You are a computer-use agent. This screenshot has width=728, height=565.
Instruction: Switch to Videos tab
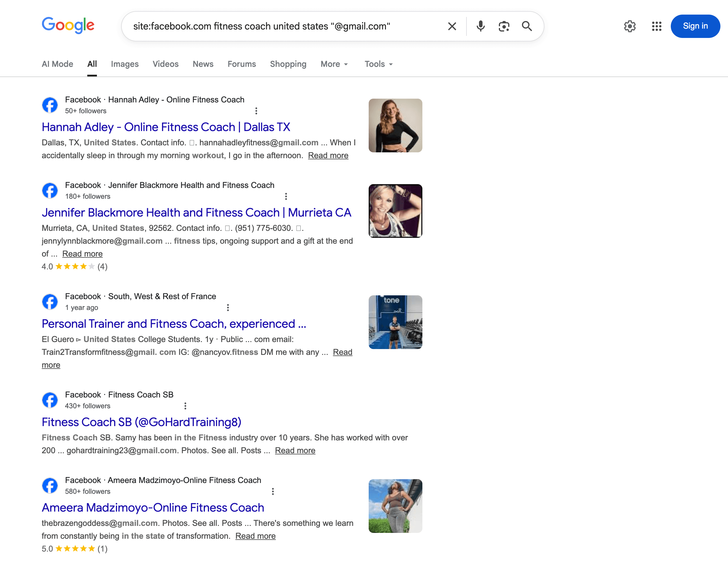pyautogui.click(x=166, y=64)
